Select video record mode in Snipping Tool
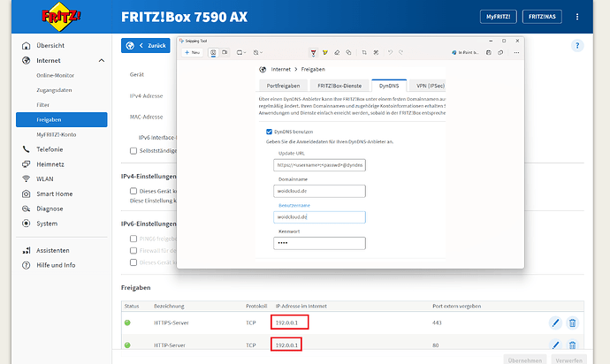 click(225, 52)
